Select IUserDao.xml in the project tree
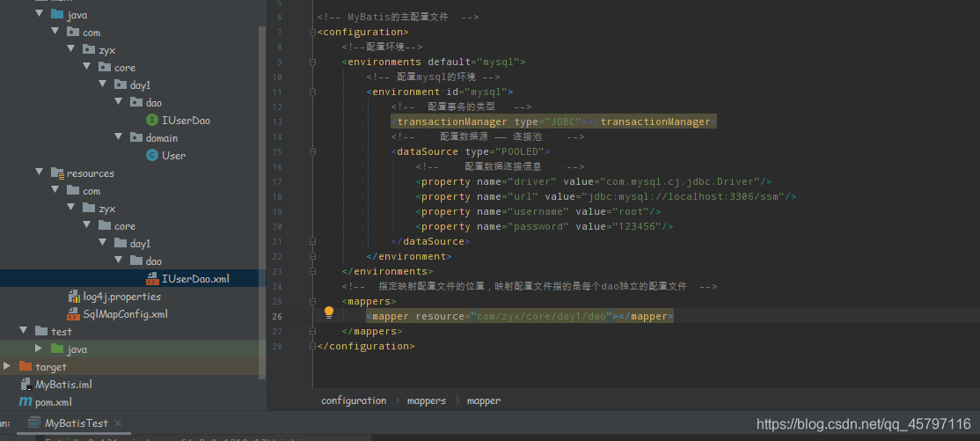Viewport: 980px width, 441px height. point(195,278)
